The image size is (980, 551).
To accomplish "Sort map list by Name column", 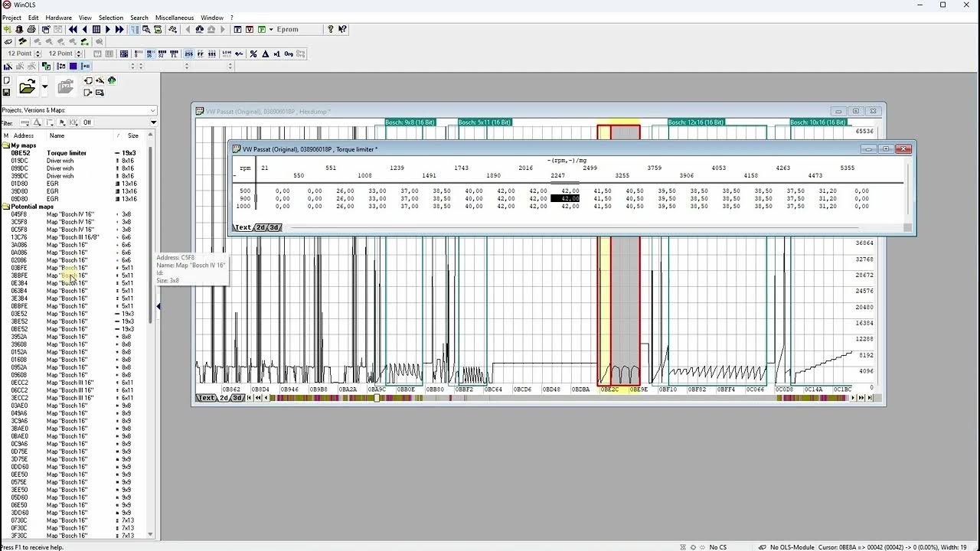I will coord(57,135).
